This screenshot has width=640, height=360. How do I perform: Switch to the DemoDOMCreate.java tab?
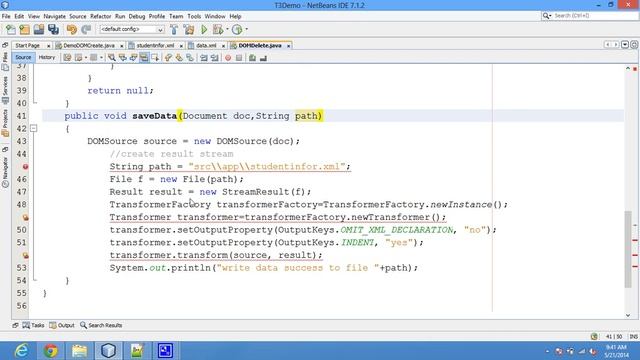tap(89, 46)
